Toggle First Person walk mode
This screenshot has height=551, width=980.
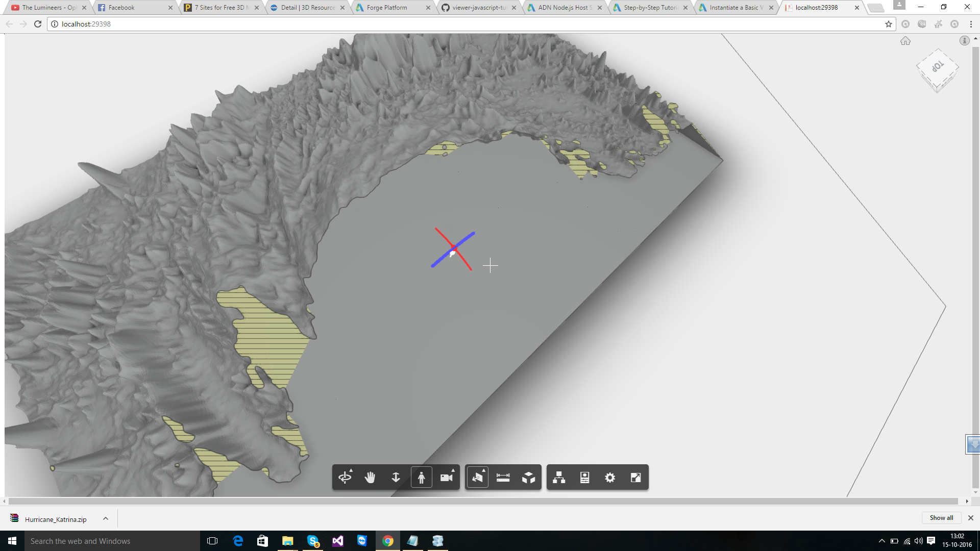[422, 478]
